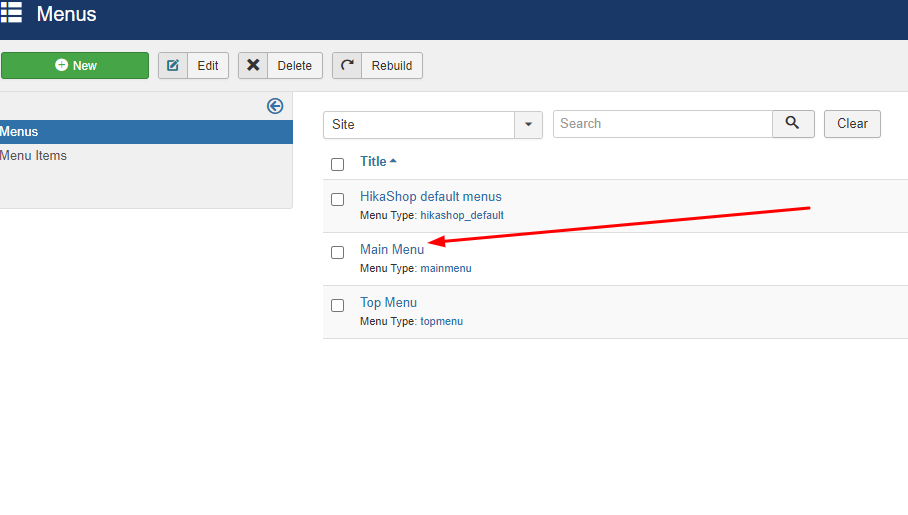
Task: Sort the list by Title column
Action: 378,162
